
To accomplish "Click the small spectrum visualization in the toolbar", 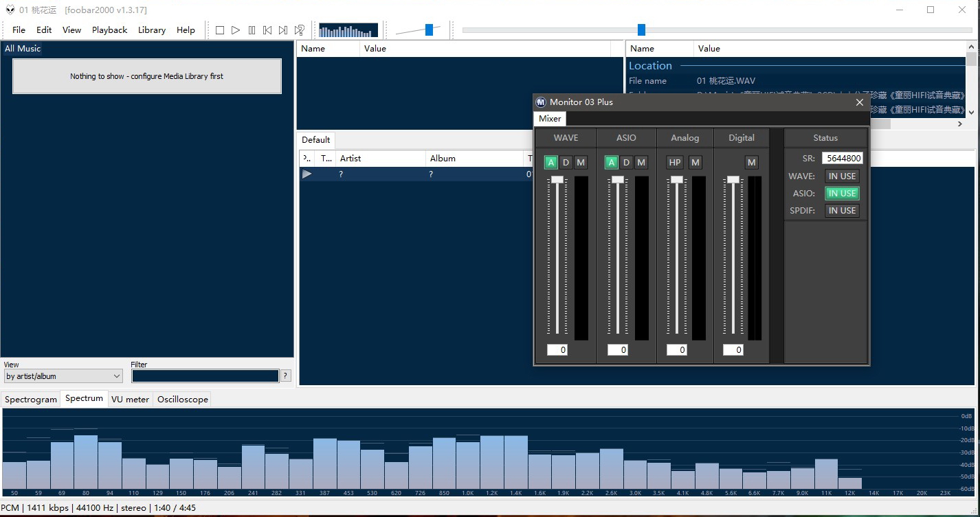I will point(348,30).
